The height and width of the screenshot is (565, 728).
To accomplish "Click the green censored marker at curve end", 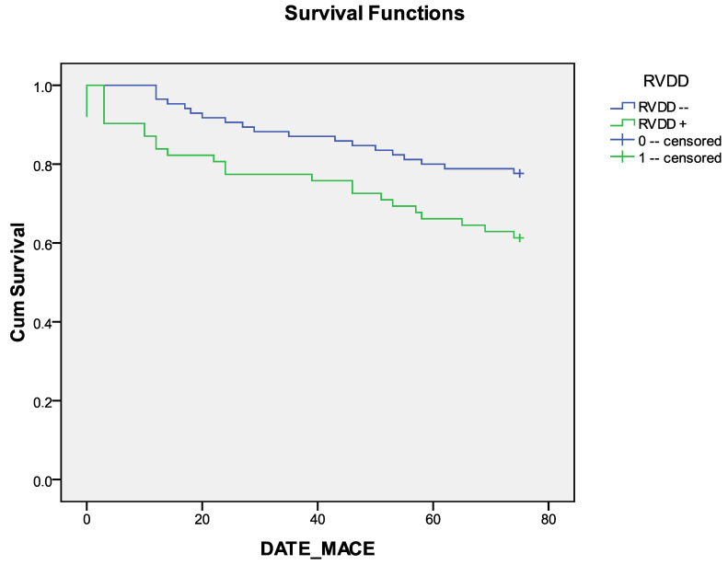I will 520,237.
